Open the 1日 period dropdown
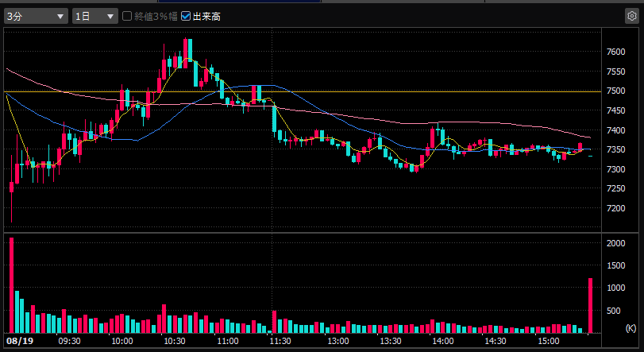644x352 pixels. 94,17
